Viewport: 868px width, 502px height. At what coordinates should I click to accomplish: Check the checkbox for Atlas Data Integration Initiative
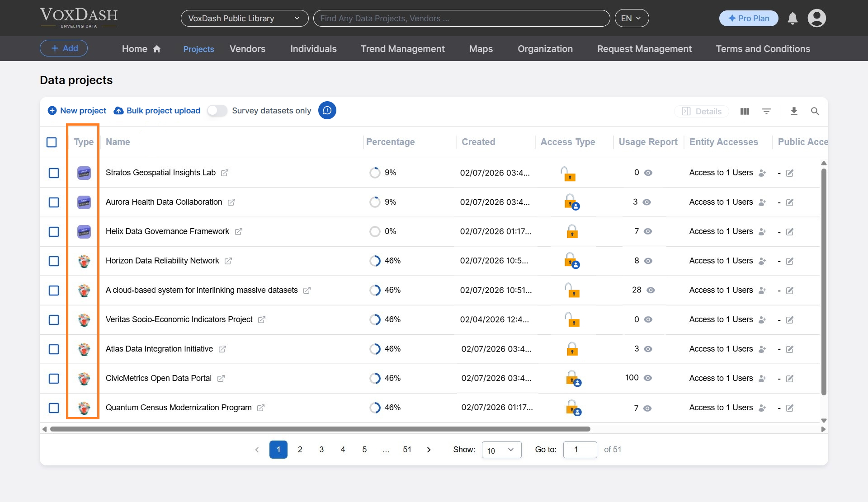point(54,349)
